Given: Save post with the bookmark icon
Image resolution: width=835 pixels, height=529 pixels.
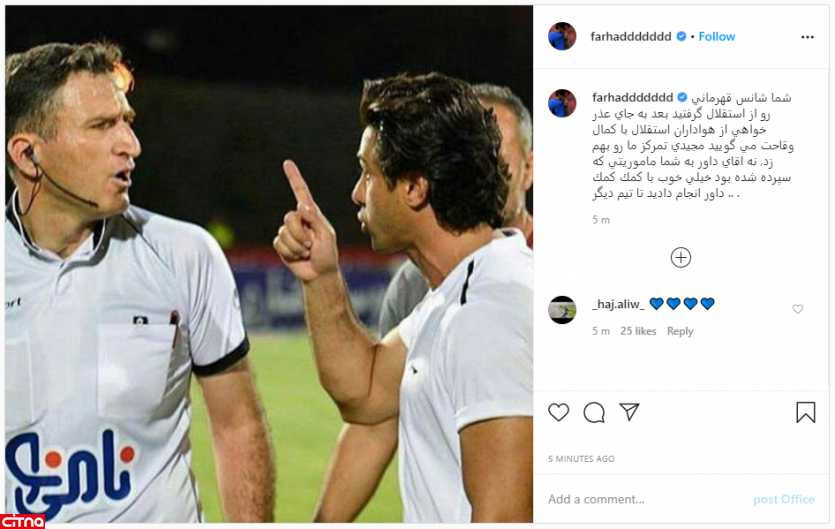Looking at the screenshot, I should click(x=806, y=412).
